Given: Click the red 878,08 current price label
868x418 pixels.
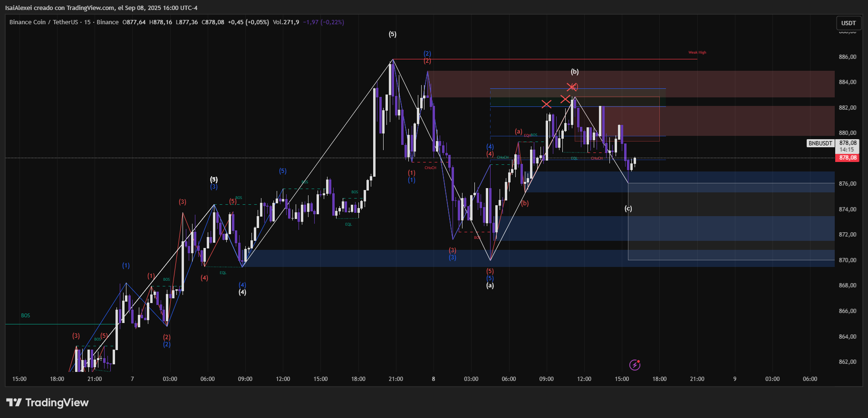Looking at the screenshot, I should click(x=848, y=158).
